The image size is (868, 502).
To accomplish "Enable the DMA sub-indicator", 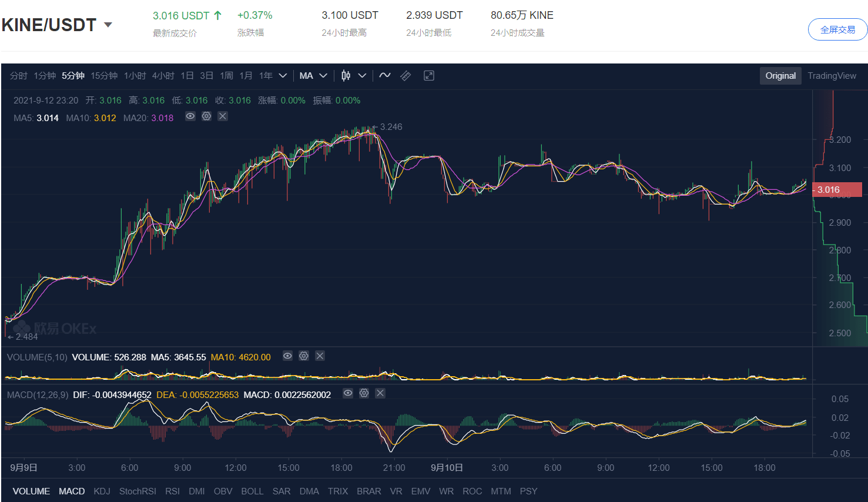I will pyautogui.click(x=309, y=491).
